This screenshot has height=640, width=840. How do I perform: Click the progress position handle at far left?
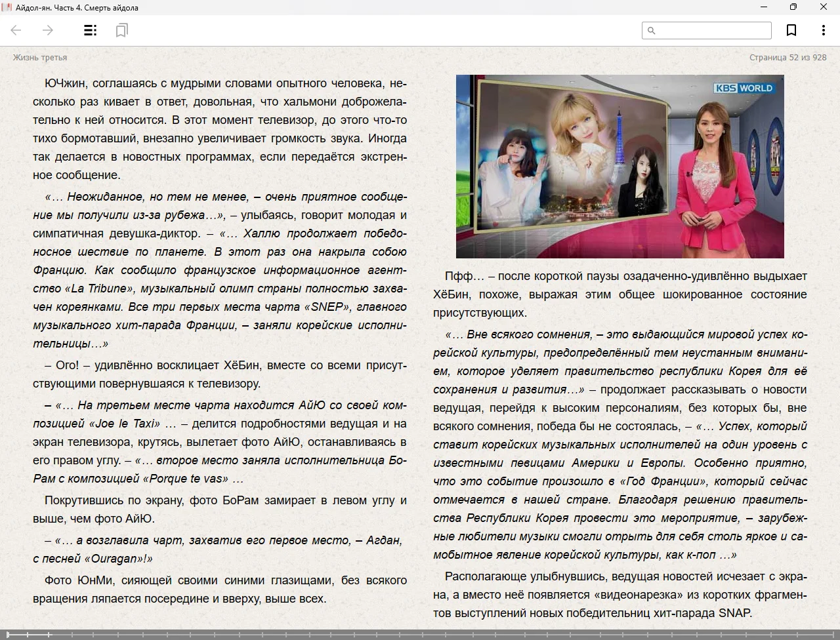(x=8, y=634)
